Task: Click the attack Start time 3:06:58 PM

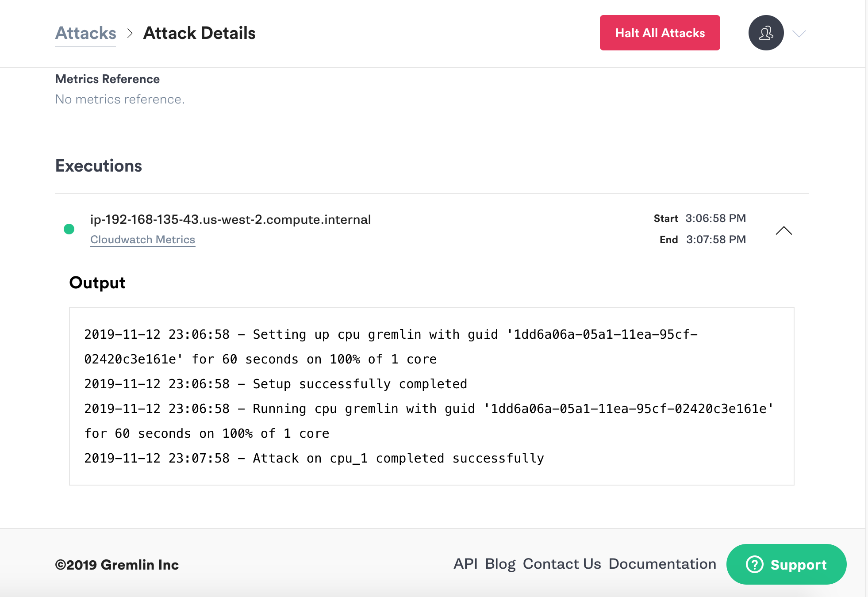Action: pos(716,218)
